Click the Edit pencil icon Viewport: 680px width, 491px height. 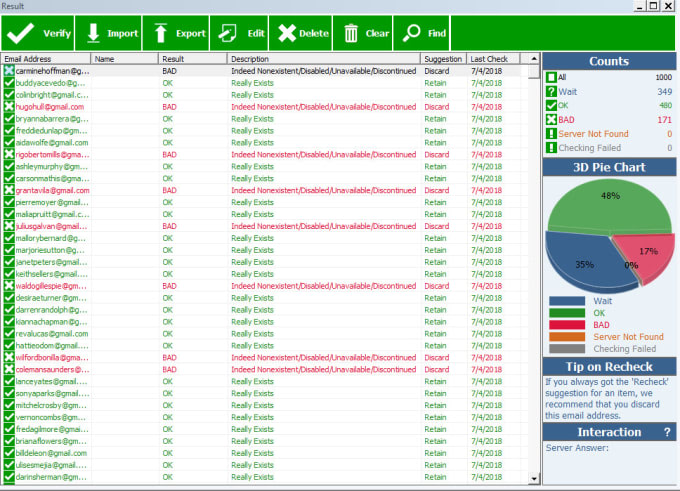[x=227, y=33]
